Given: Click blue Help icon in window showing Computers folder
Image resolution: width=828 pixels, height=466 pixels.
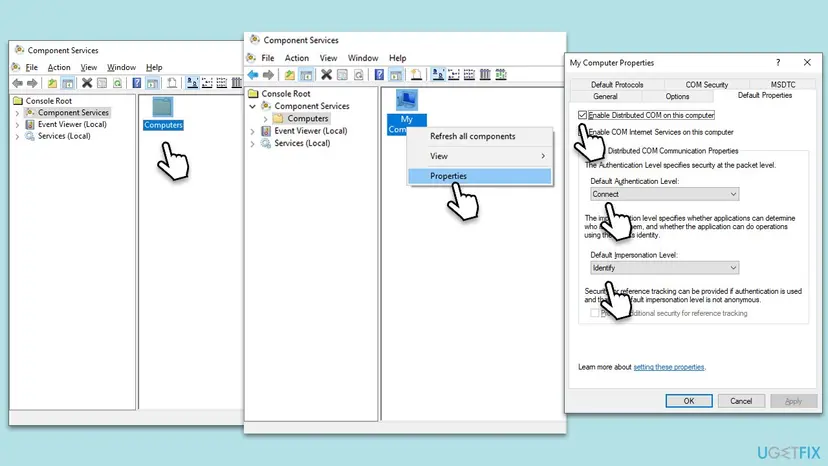Looking at the screenshot, I should point(137,83).
